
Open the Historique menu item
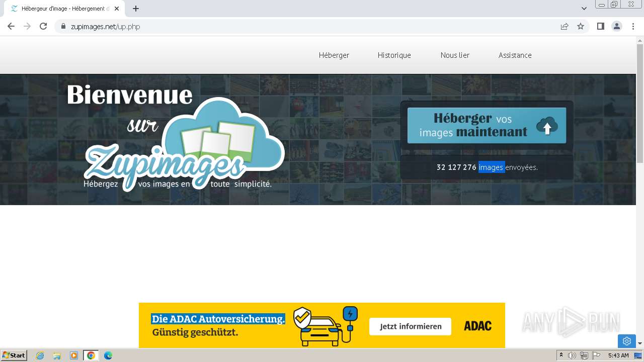[x=394, y=55]
